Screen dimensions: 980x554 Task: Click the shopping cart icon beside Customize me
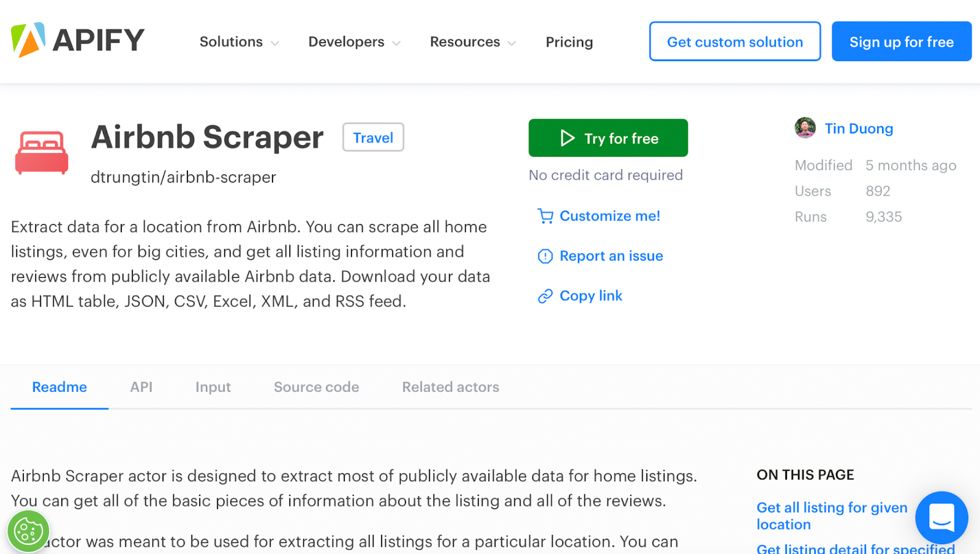pyautogui.click(x=545, y=216)
